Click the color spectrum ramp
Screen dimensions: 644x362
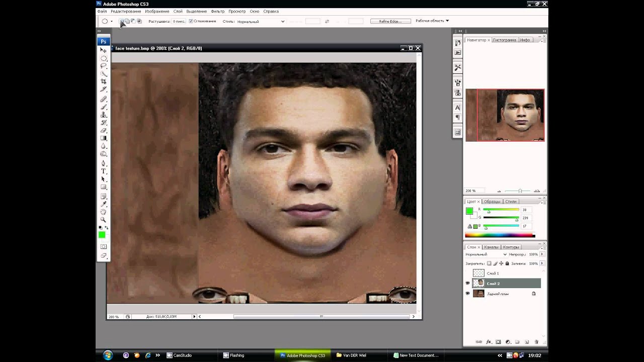tap(500, 235)
